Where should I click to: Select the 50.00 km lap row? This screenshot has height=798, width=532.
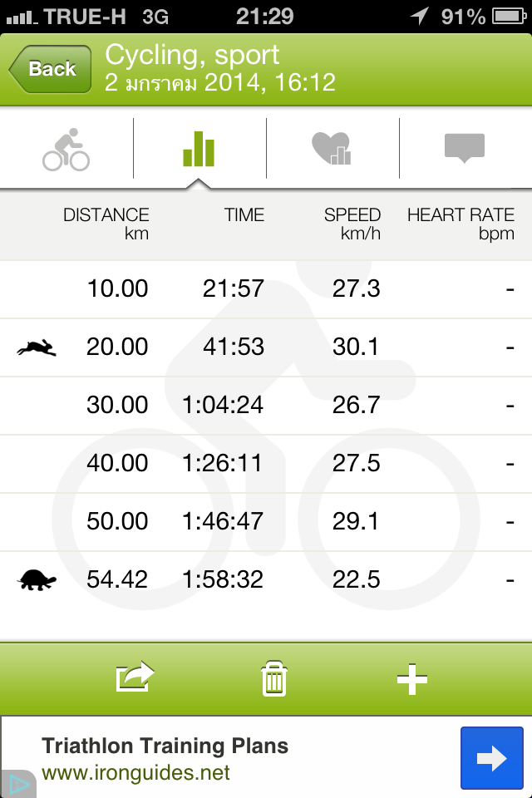(x=266, y=522)
